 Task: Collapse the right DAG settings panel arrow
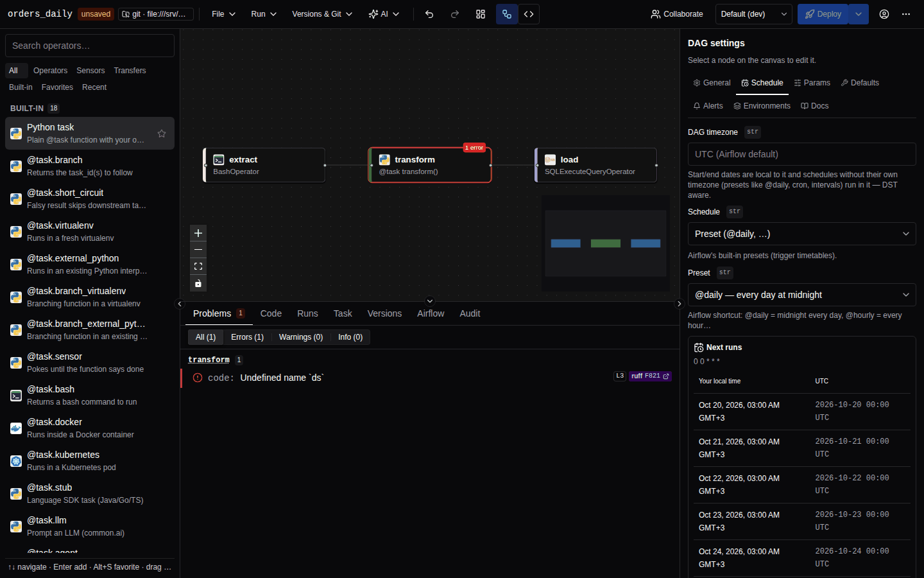680,304
